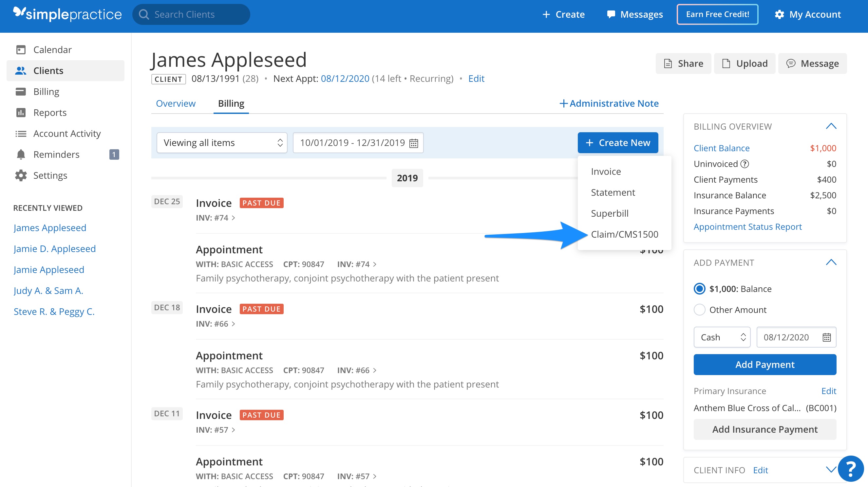868x487 pixels.
Task: Select the Other Amount radio button
Action: (x=700, y=310)
